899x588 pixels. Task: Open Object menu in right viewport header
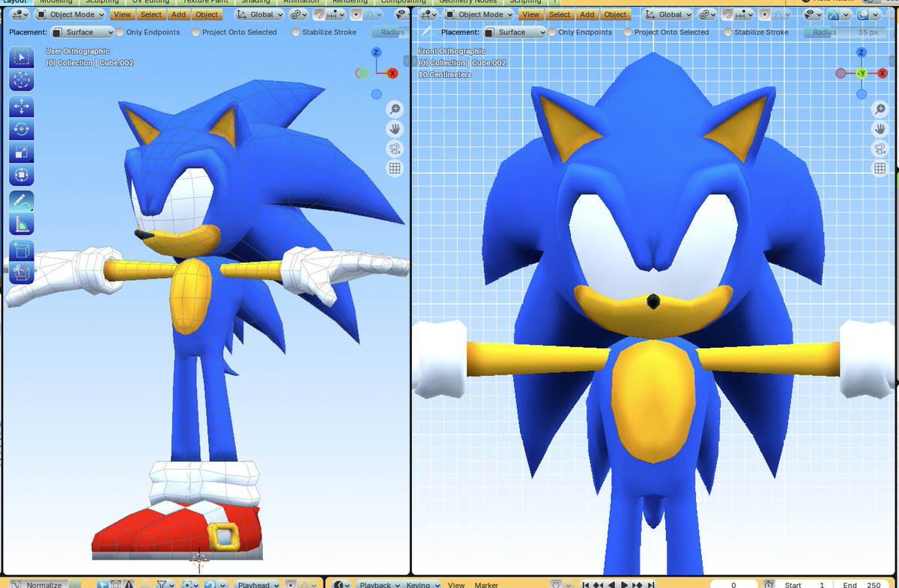tap(616, 14)
